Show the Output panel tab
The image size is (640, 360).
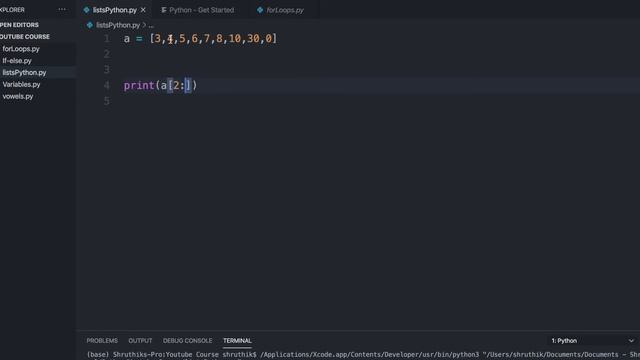tap(140, 340)
